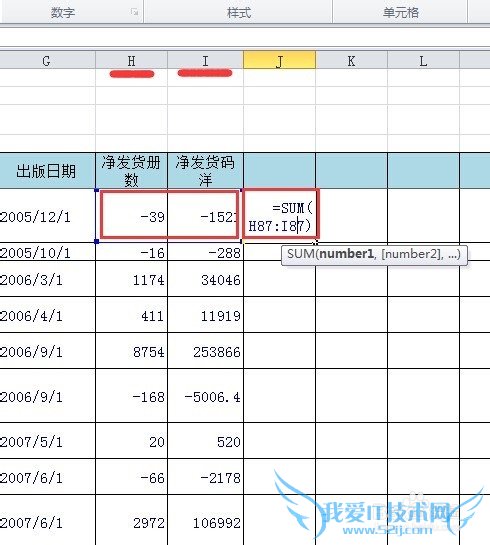The image size is (490, 545).
Task: Select date cell 2007/5/1
Action: (47, 441)
